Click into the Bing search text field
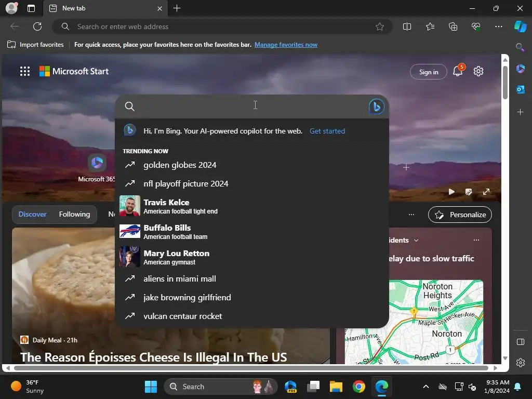 coord(253,107)
